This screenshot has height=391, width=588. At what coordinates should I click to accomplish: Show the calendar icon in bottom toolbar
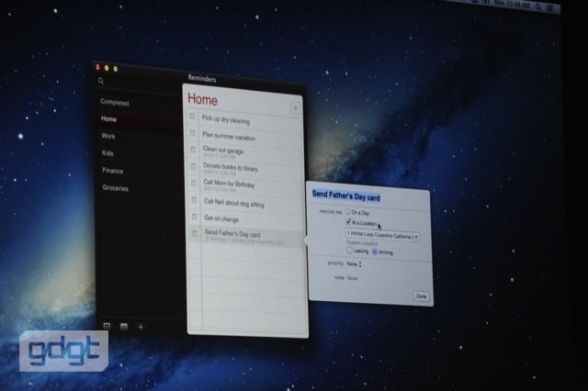pyautogui.click(x=124, y=326)
